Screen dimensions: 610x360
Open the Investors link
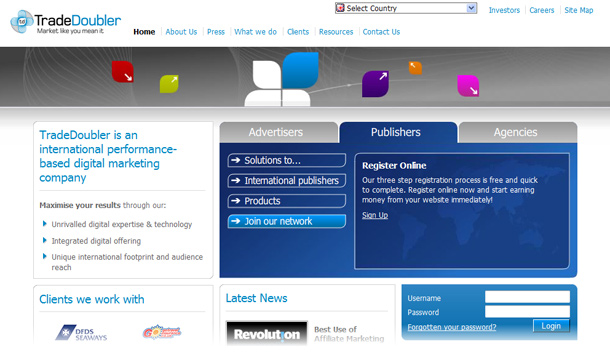pyautogui.click(x=504, y=10)
